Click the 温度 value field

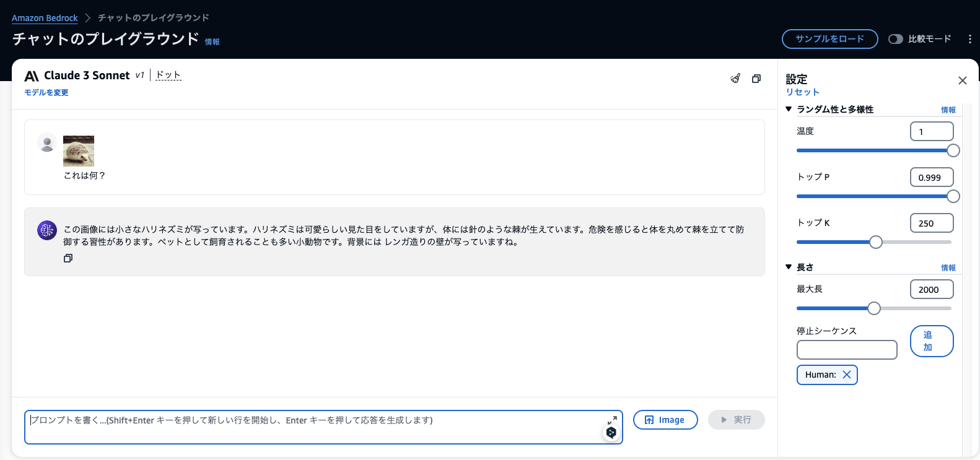point(932,131)
